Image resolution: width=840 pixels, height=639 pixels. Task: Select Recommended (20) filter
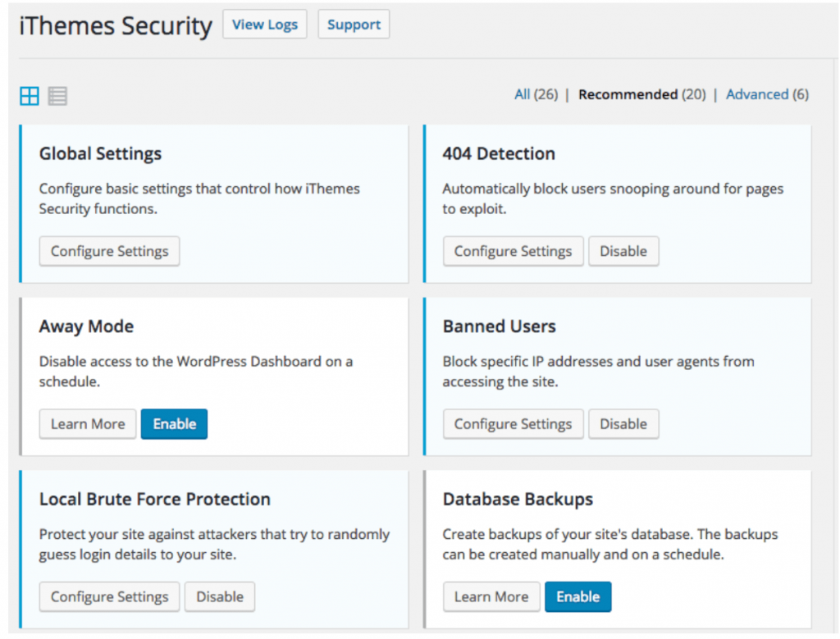click(x=641, y=94)
